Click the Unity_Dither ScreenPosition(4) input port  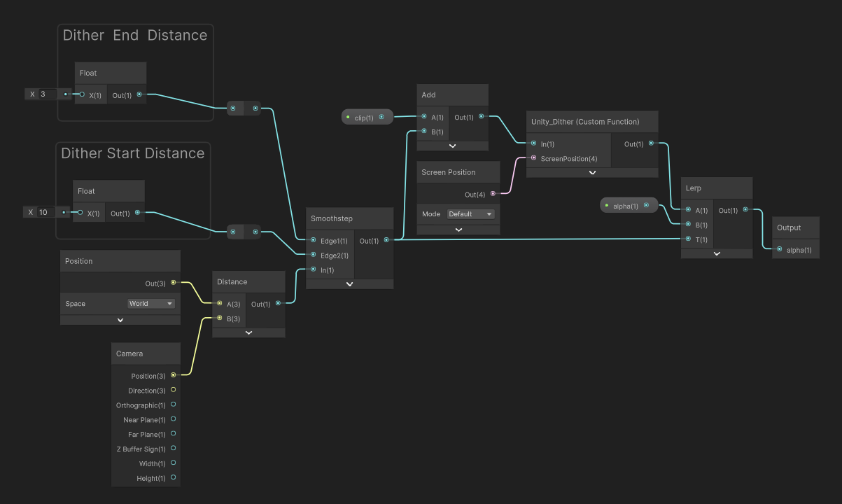(x=533, y=158)
